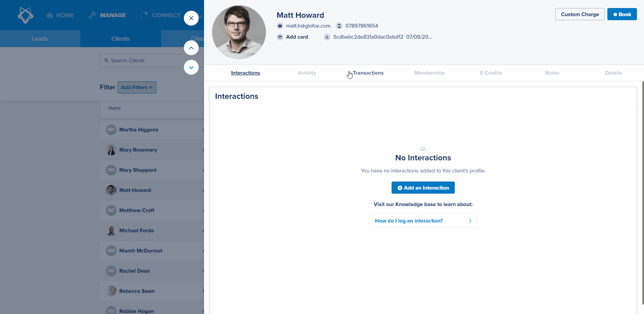Viewport: 644px width, 314px height.
Task: Select Robbie Hogan in client list
Action: pos(136,311)
